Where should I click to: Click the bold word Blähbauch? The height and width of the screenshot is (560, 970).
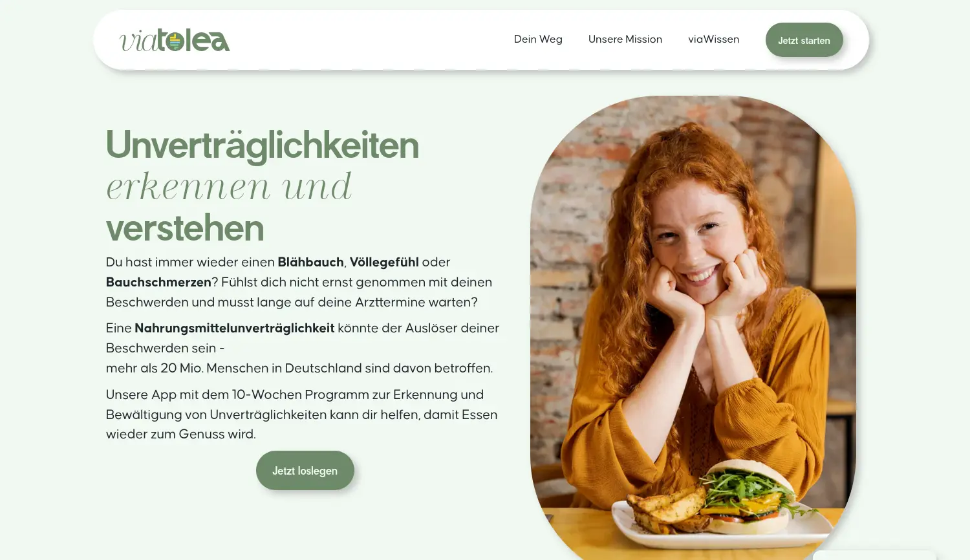pyautogui.click(x=310, y=262)
